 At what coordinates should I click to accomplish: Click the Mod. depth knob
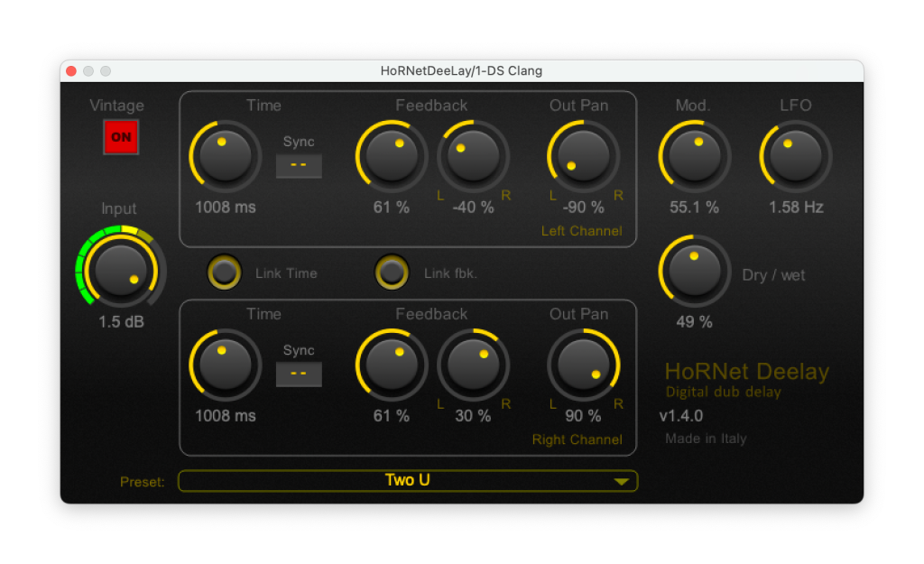click(x=694, y=155)
